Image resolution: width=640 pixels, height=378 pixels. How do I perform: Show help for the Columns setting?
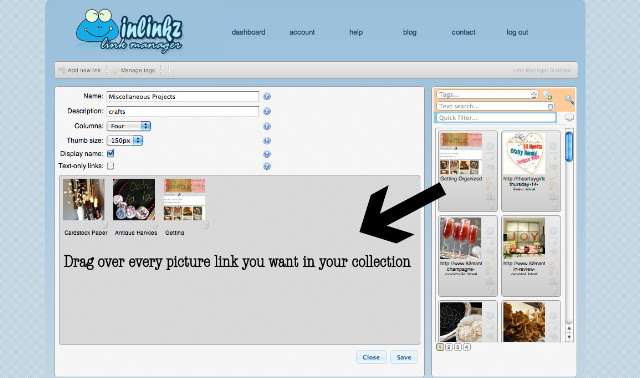click(267, 126)
